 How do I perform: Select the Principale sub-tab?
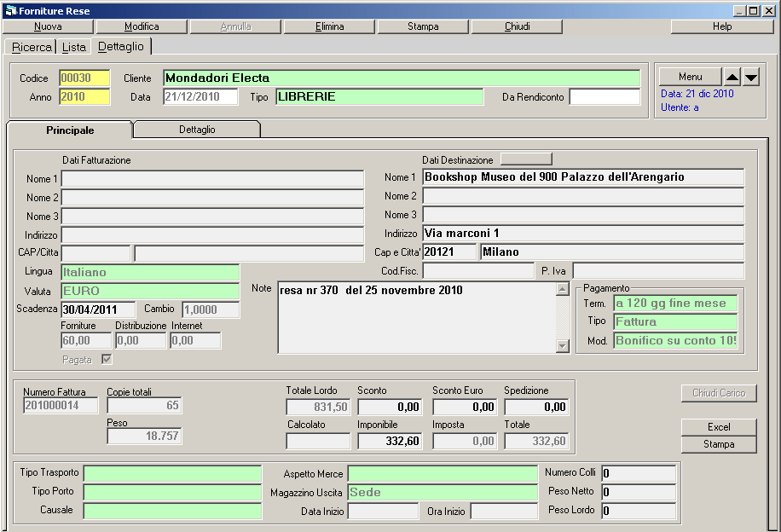[70, 130]
